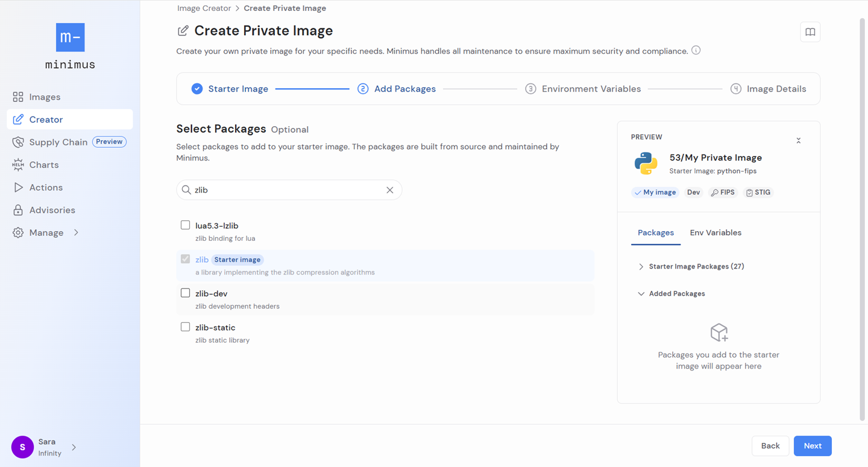This screenshot has width=868, height=467.
Task: Click the Preview badge beside Supply Chain
Action: point(109,142)
